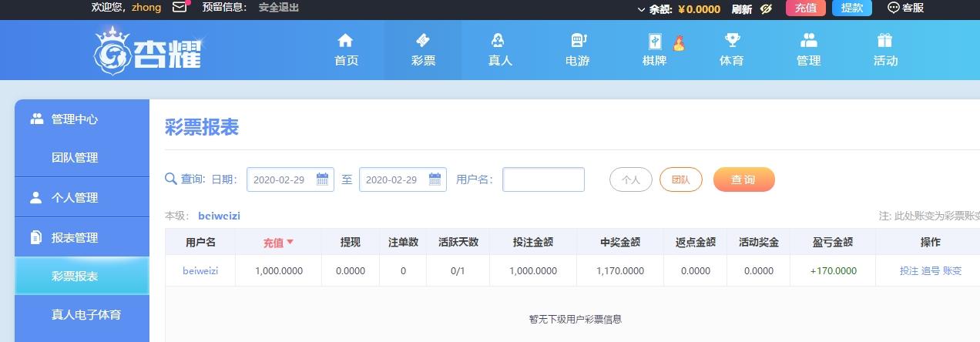Select the 团队 filter option
This screenshot has width=980, height=342.
tap(681, 179)
